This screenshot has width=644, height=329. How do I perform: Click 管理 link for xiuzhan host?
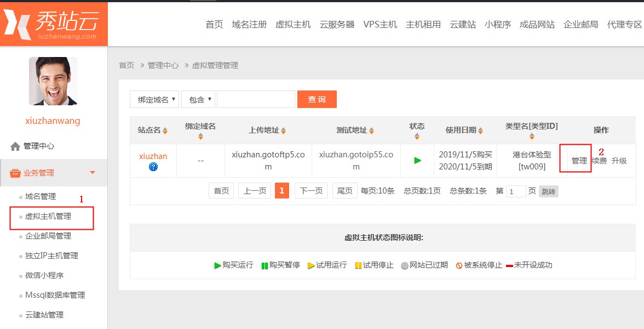click(579, 161)
